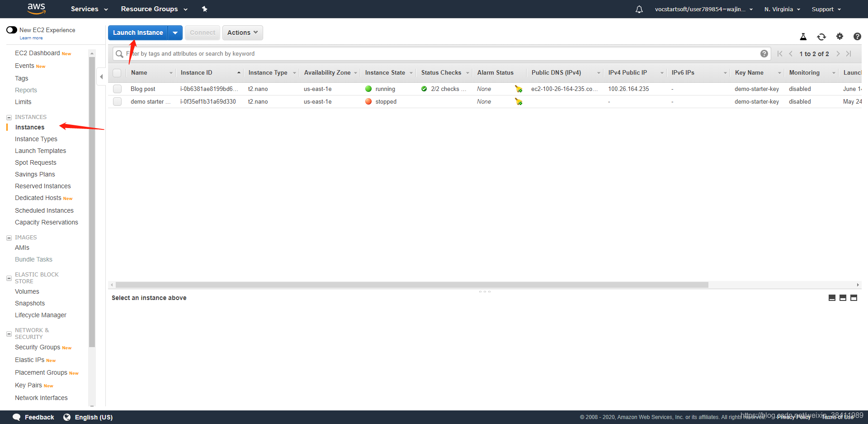Click the red stopped status indicator

368,102
